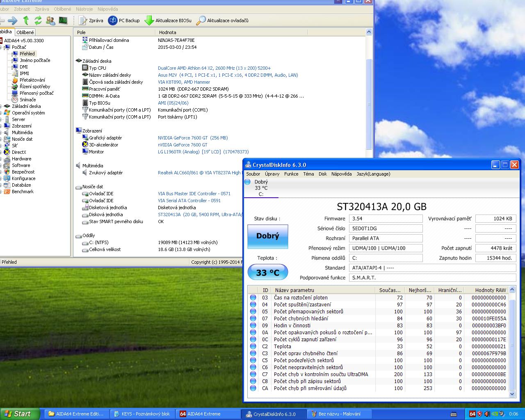The image size is (525, 420).
Task: Click the 33 °C temperature button
Action: [x=267, y=273]
